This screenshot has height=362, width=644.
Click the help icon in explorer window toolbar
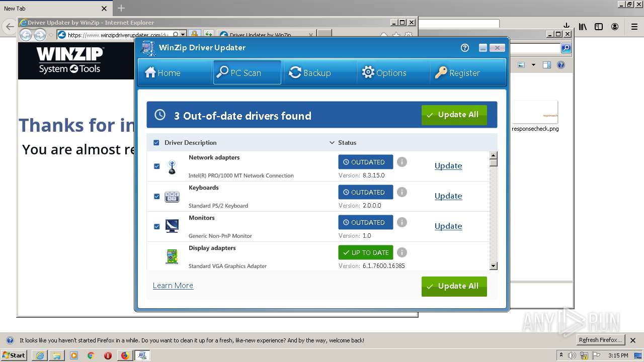pos(561,65)
